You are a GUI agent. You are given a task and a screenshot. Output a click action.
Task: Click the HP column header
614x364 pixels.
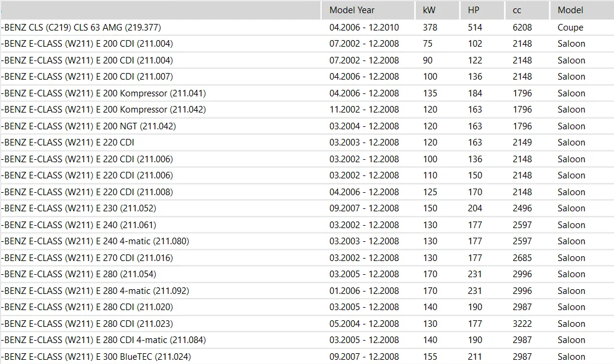pyautogui.click(x=482, y=10)
